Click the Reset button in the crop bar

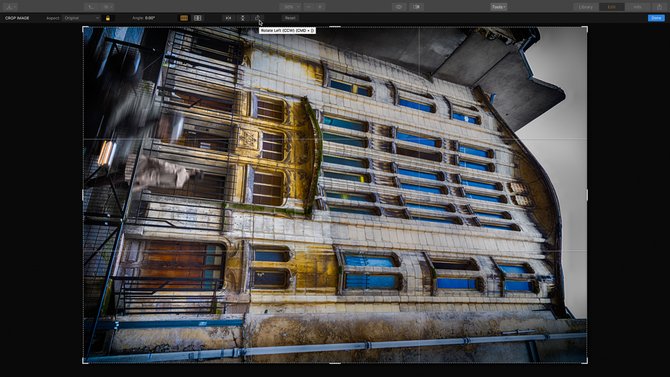click(x=290, y=18)
